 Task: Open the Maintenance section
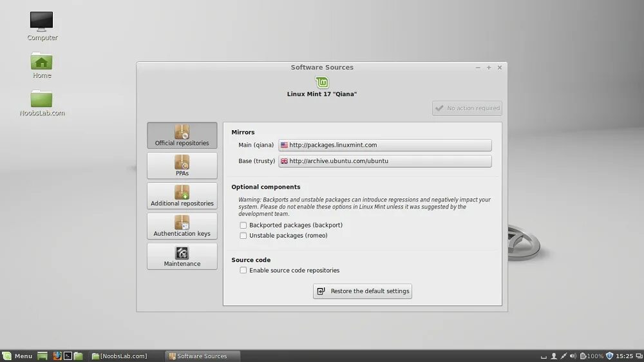coord(182,256)
